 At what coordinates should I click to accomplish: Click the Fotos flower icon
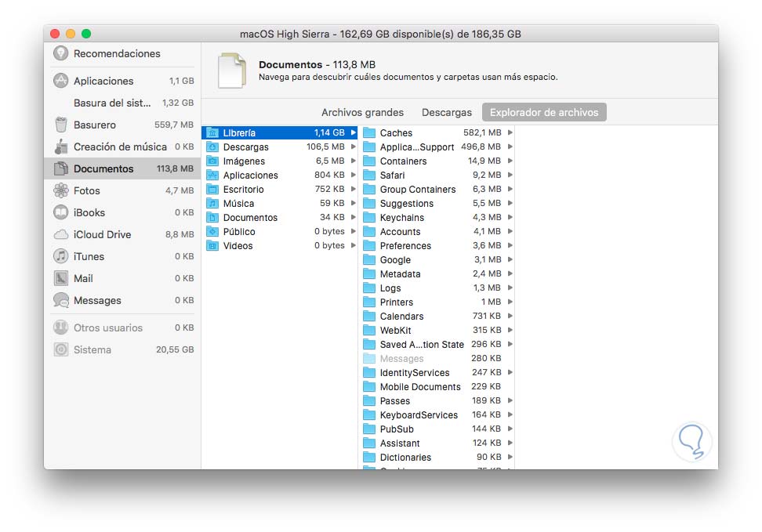(x=60, y=190)
